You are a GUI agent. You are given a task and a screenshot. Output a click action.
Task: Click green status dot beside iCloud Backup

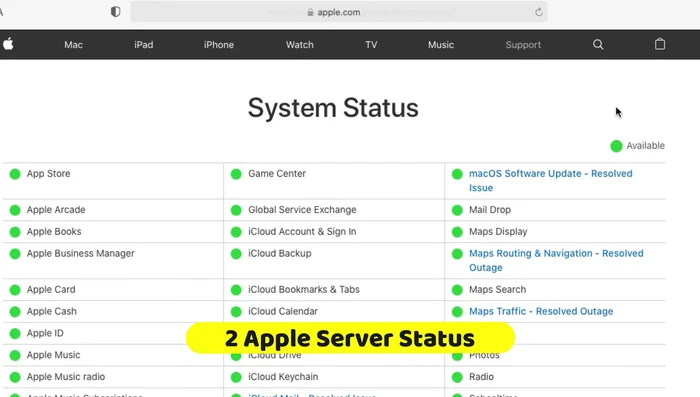pyautogui.click(x=236, y=254)
